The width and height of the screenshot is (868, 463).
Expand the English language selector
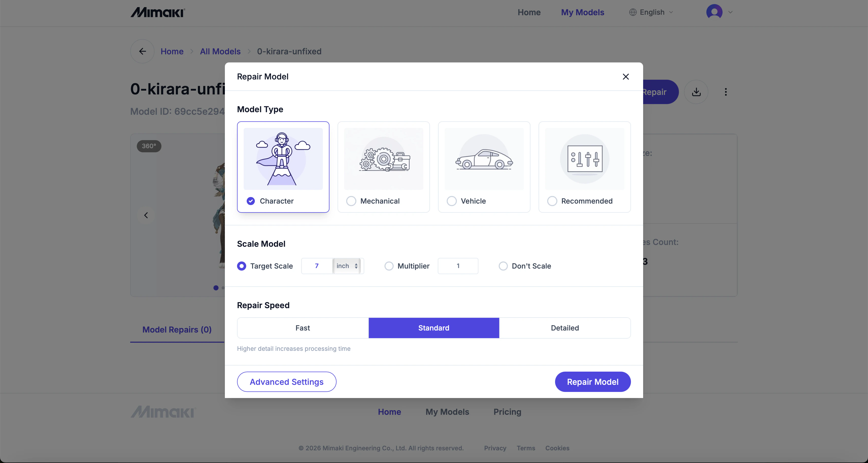(651, 12)
